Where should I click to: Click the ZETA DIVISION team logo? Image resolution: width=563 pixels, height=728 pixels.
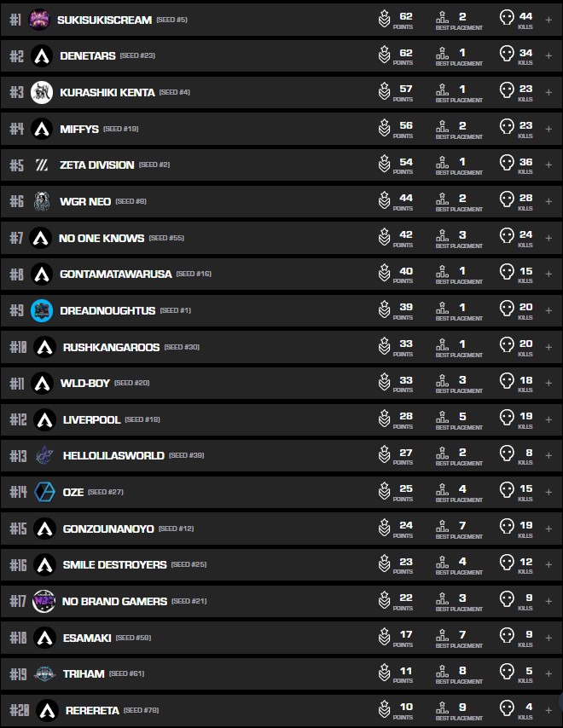tap(42, 165)
